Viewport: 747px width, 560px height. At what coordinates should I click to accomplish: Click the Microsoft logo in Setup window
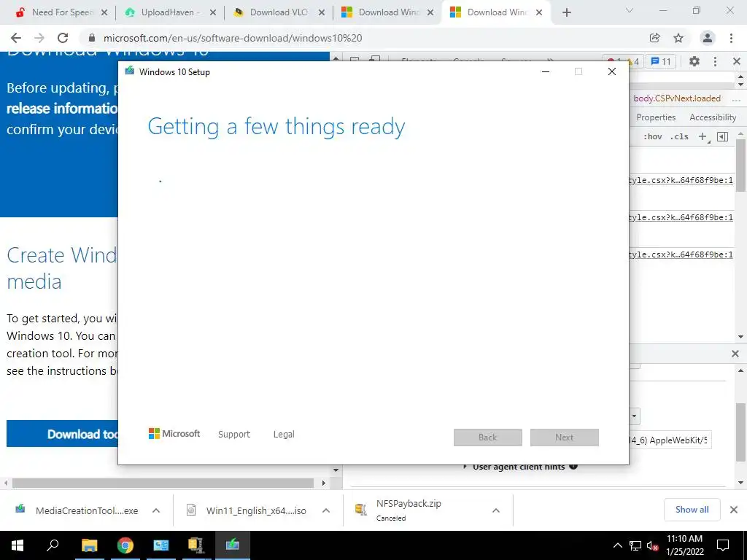pyautogui.click(x=174, y=434)
